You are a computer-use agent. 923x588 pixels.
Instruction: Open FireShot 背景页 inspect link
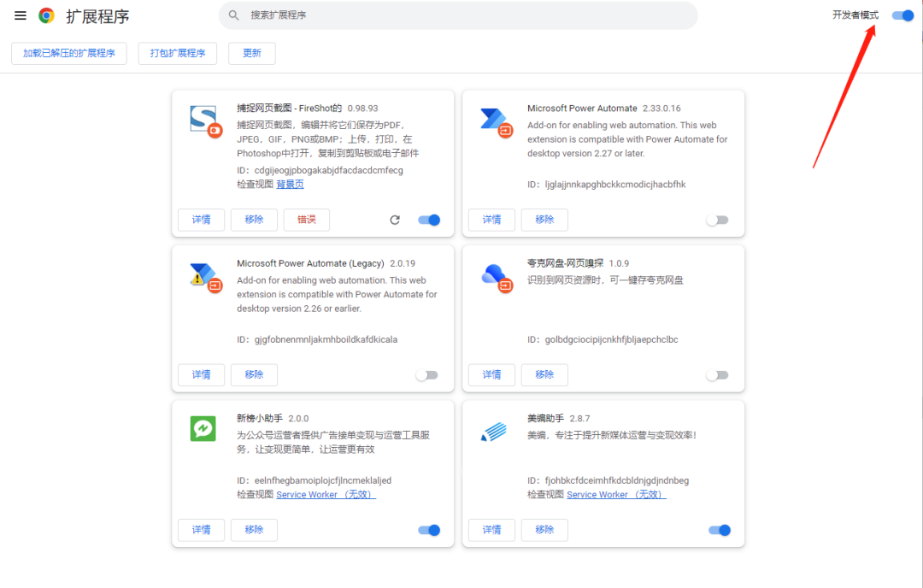click(x=291, y=185)
